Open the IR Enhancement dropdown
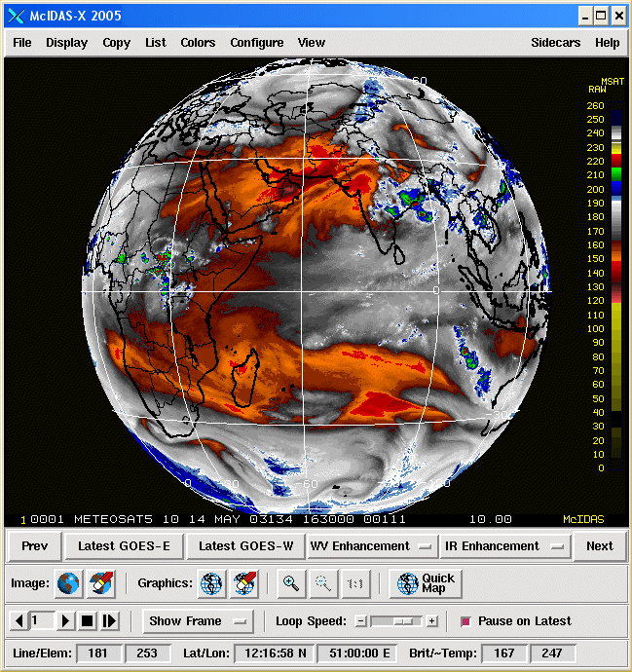632x672 pixels. tap(503, 546)
